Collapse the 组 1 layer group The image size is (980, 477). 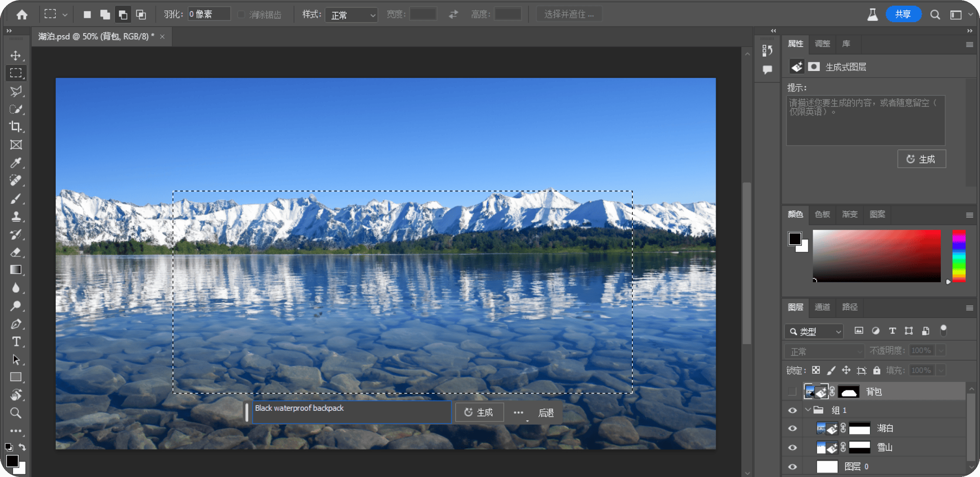coord(808,410)
